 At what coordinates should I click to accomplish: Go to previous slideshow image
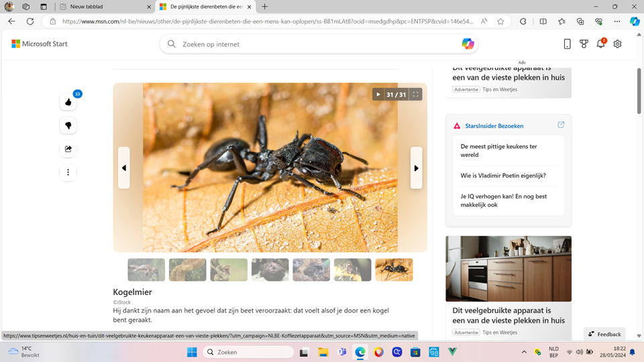124,168
